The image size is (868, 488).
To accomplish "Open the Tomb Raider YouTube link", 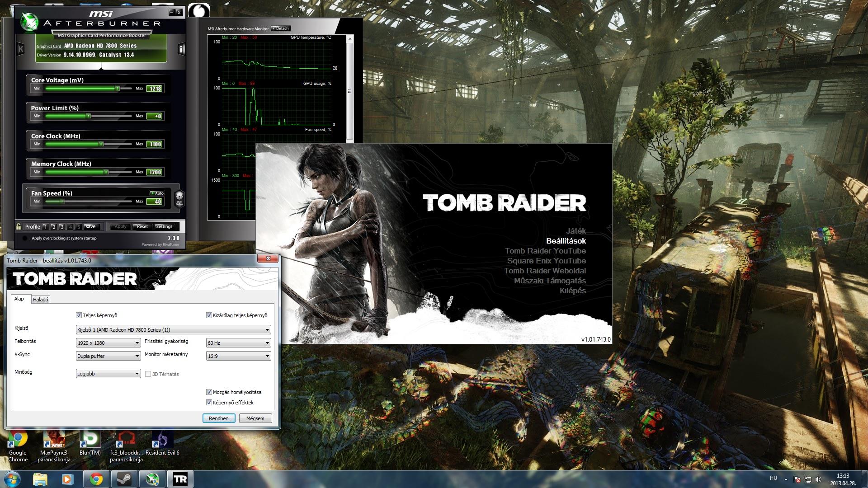I will coord(545,251).
